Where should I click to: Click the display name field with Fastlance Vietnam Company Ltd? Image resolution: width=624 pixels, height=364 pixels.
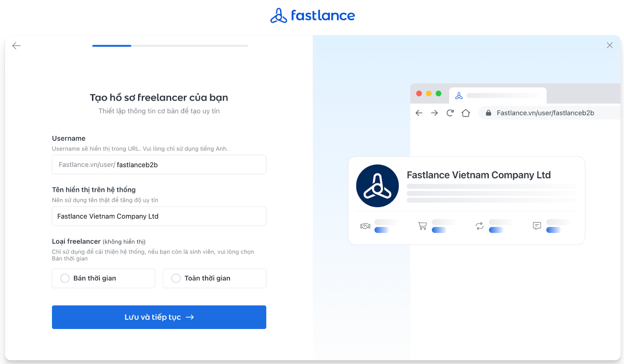tap(159, 216)
